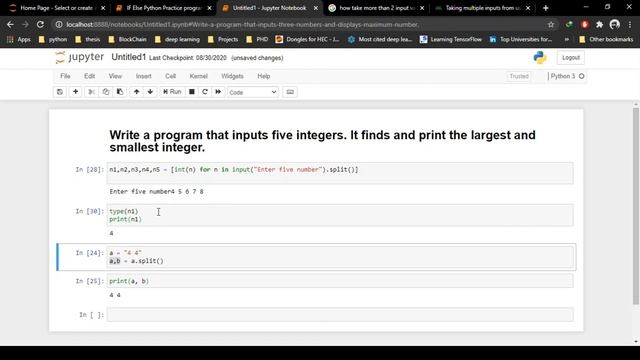Move selected cell down arrow
Viewport: 640px width, 360px height.
click(x=150, y=92)
